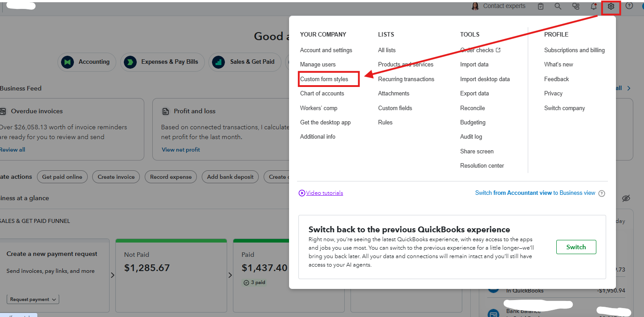644x317 pixels.
Task: Open Custom fields
Action: 395,108
